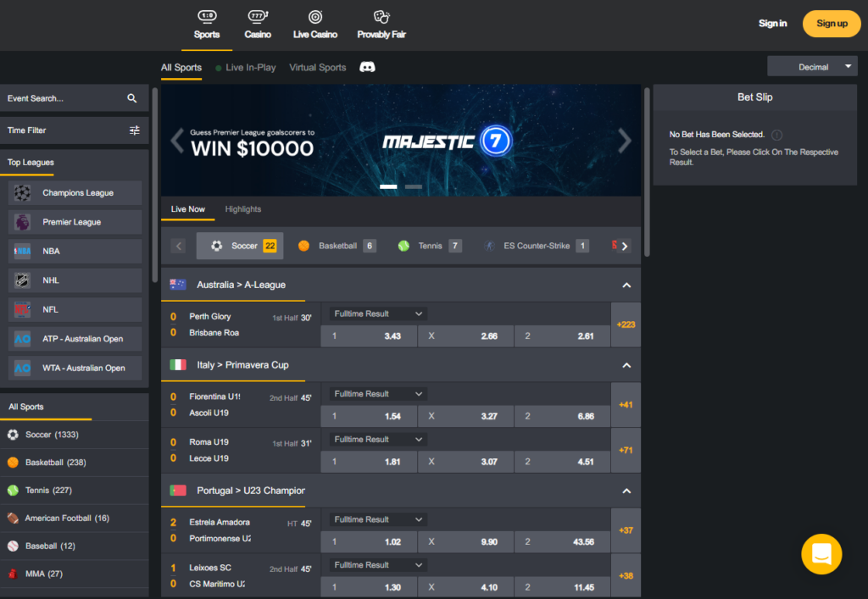Viewport: 868px width, 599px height.
Task: Click the Basketball icon in All Sports
Action: coord(13,463)
